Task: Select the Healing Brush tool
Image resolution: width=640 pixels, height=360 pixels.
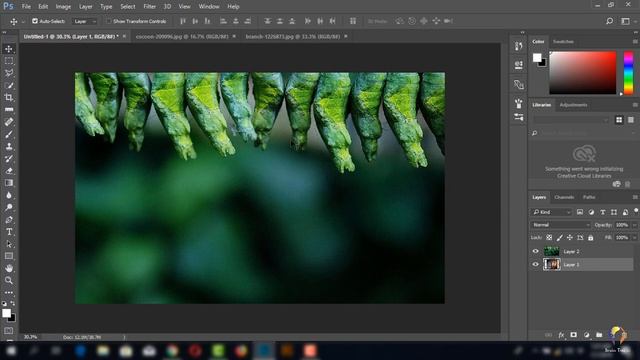Action: (x=9, y=122)
